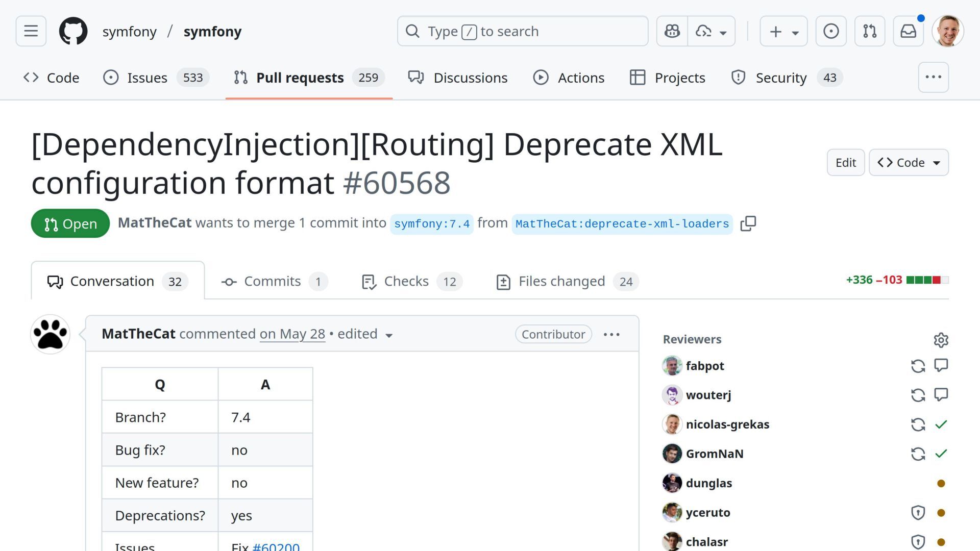View wouterj's review comment icon
The image size is (980, 551).
pyautogui.click(x=941, y=395)
